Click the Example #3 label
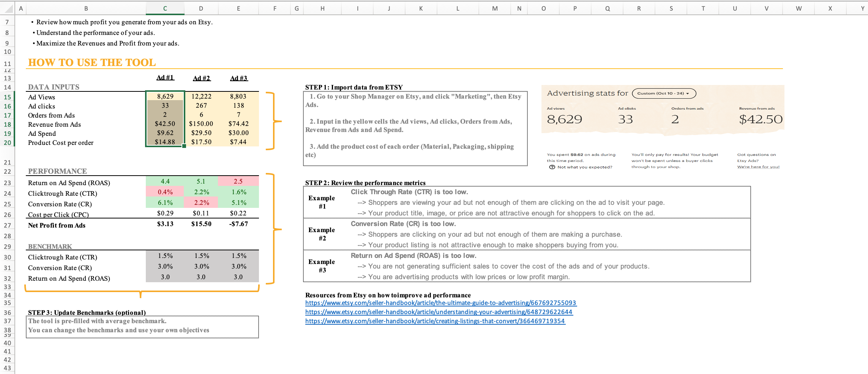 (x=322, y=266)
